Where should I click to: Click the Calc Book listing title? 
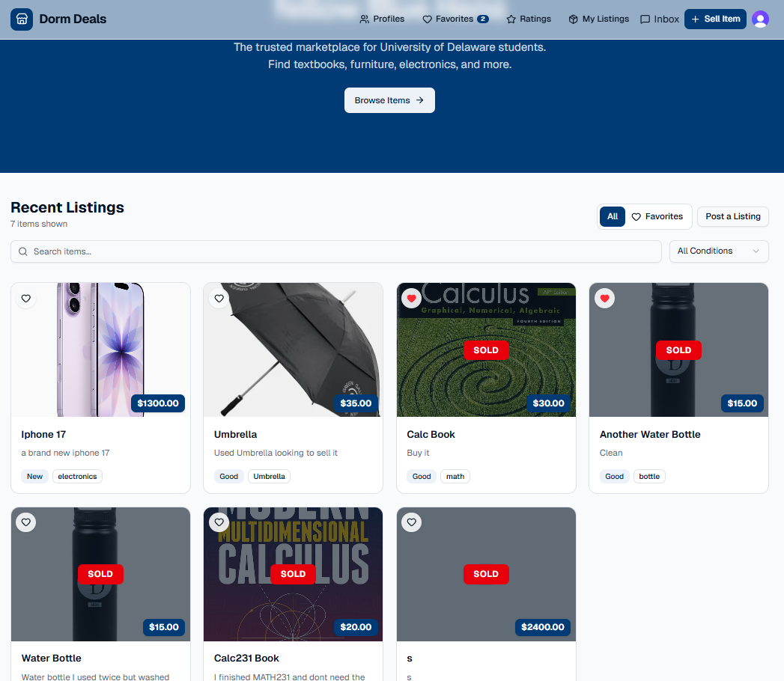coord(431,434)
